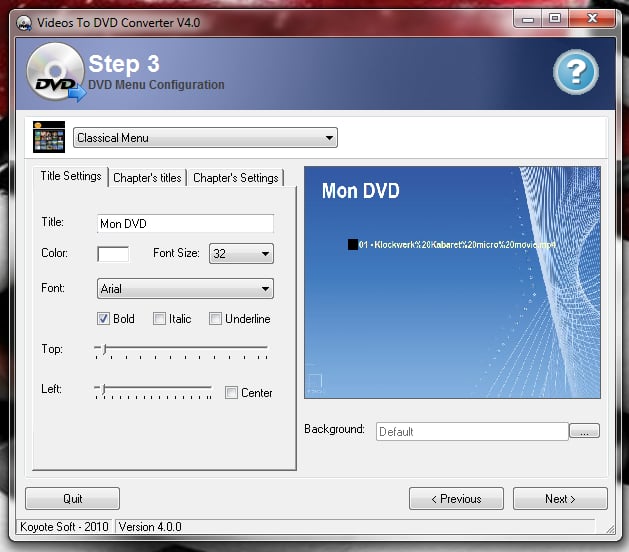Screen dimensions: 629x552
Task: Enable the Center checkbox
Action: [231, 392]
